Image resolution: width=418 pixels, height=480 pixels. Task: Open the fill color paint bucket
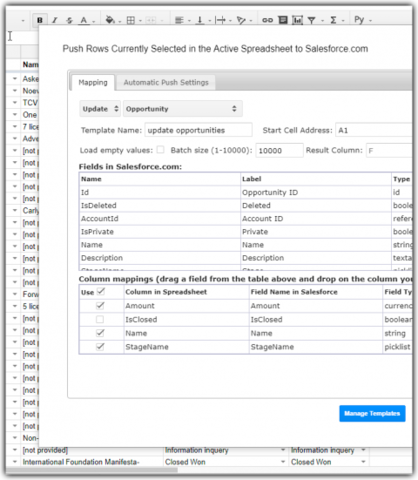[x=110, y=20]
